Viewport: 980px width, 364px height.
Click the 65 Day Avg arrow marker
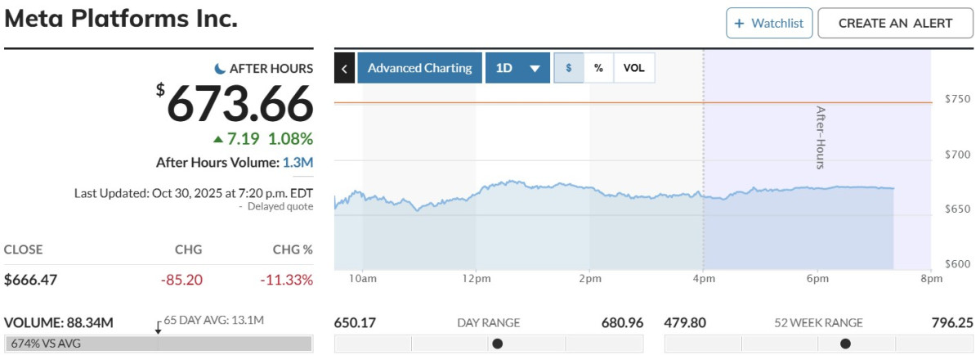pos(158,326)
